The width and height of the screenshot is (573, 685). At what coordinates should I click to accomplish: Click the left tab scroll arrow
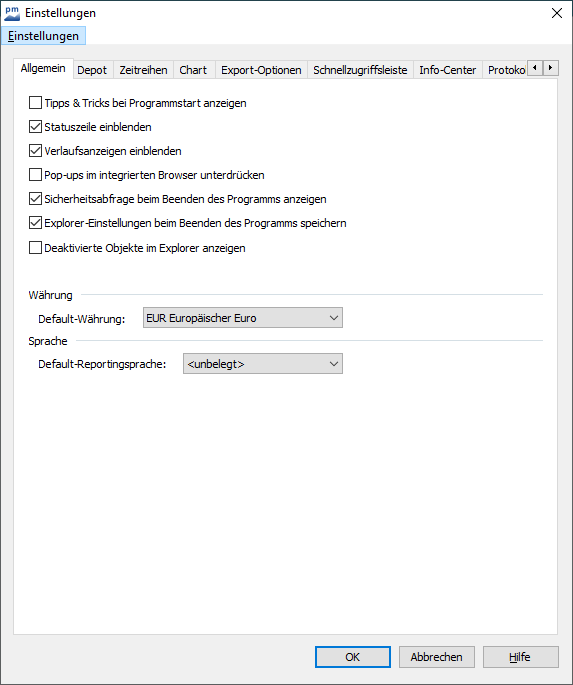pyautogui.click(x=535, y=68)
